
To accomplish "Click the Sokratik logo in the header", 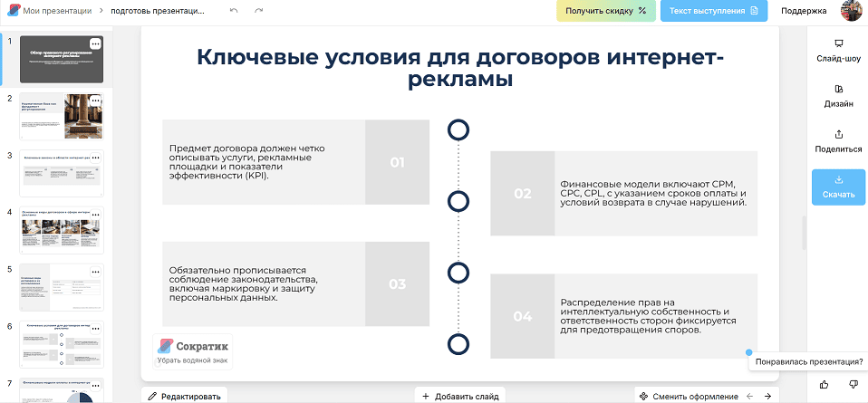I will pos(14,11).
